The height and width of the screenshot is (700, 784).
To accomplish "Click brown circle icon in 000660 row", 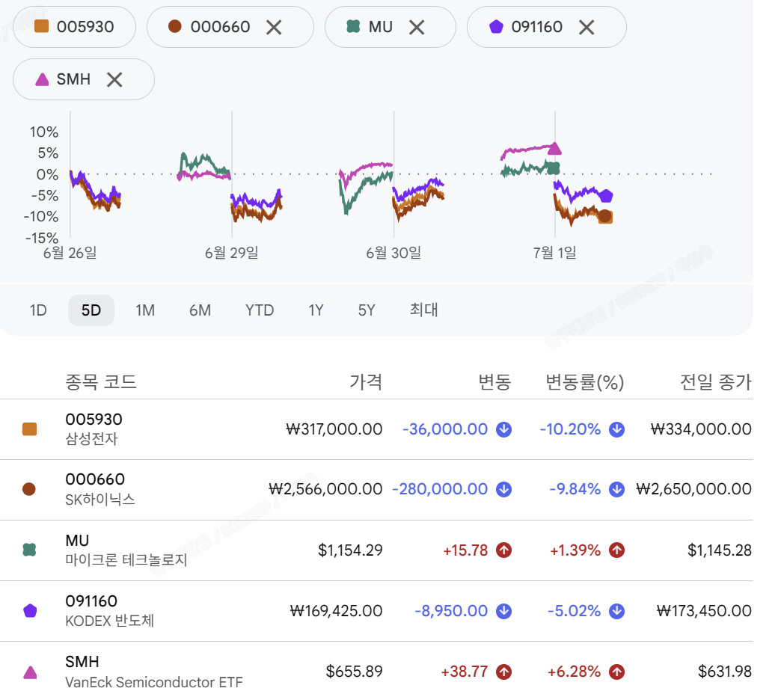I will (29, 489).
